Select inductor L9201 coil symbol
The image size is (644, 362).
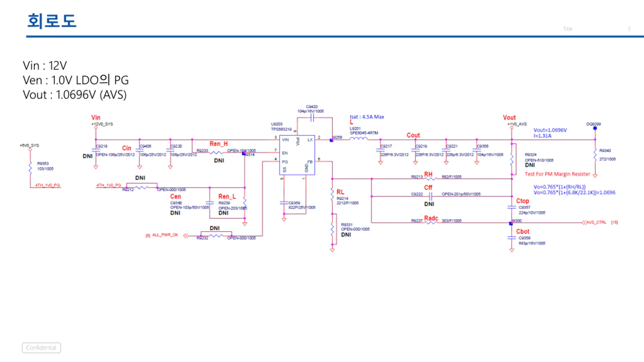358,139
